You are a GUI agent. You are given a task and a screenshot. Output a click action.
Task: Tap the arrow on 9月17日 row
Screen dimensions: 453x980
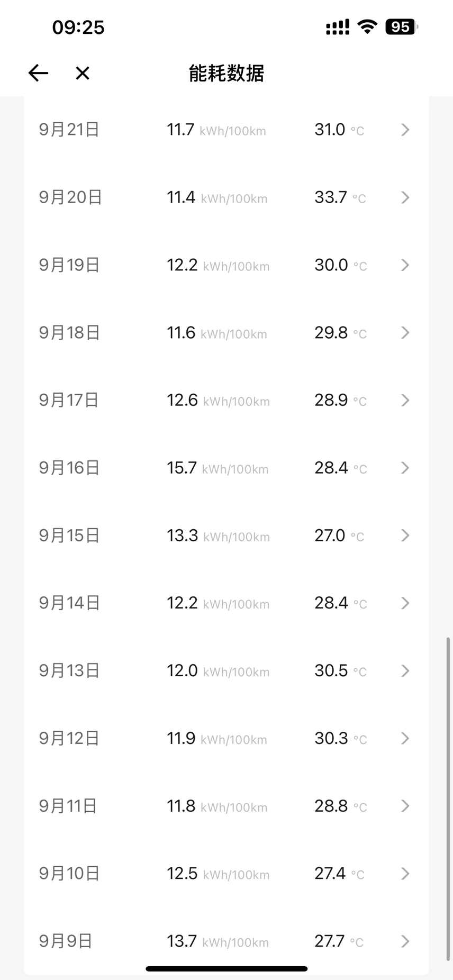[405, 400]
